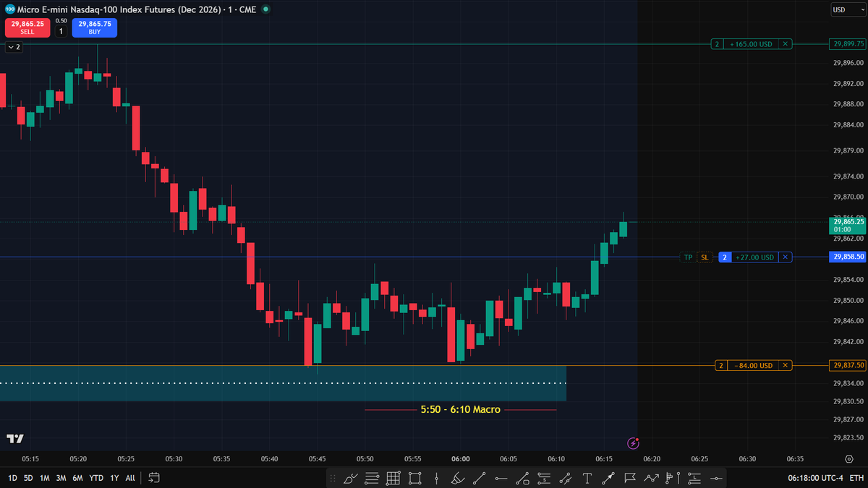This screenshot has height=488, width=868.
Task: Select the Trend line tool
Action: 479,478
